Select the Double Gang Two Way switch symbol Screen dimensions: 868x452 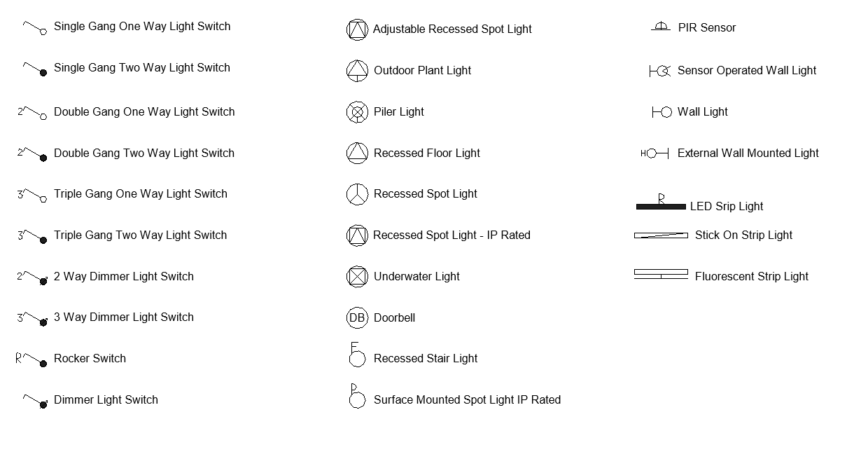click(x=33, y=154)
